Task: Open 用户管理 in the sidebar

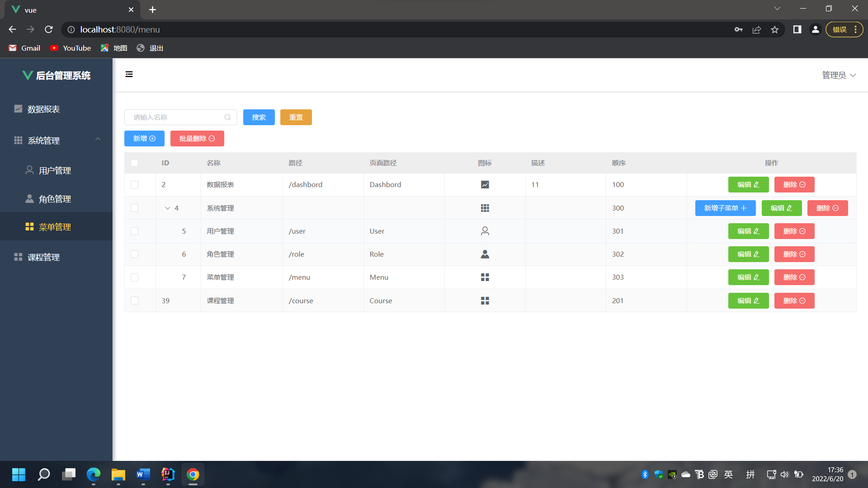Action: pyautogui.click(x=56, y=170)
